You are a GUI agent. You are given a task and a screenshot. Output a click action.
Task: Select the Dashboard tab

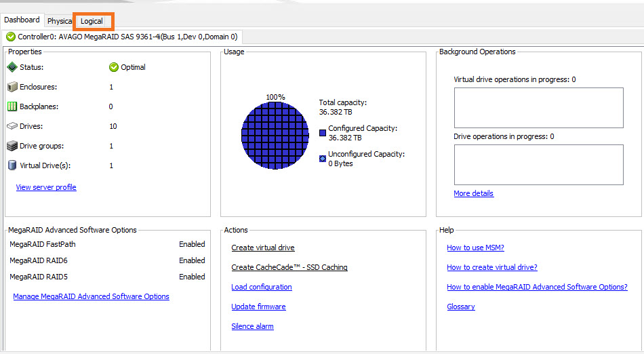tap(22, 20)
